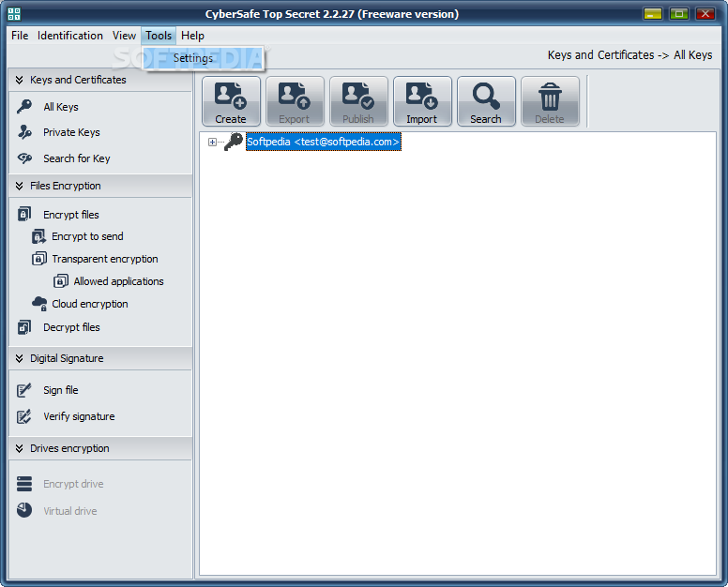Open the Sign file label
The height and width of the screenshot is (587, 728).
[x=61, y=390]
